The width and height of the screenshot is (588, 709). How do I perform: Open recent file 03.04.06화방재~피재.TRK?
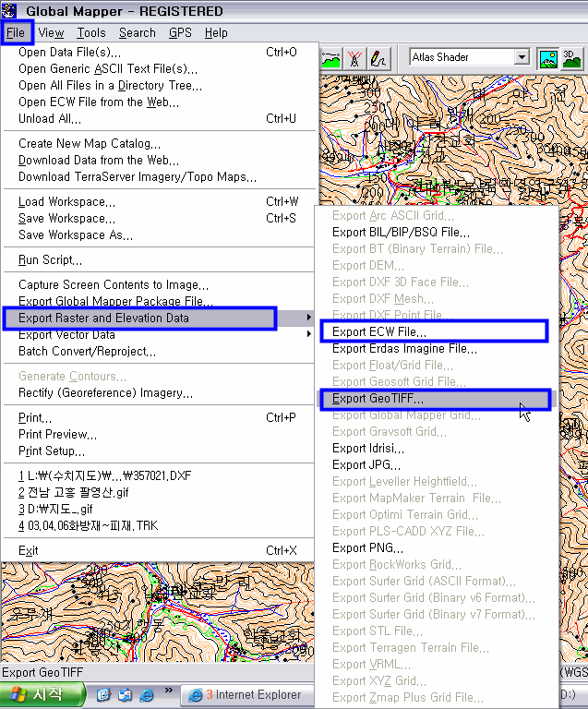tap(158, 526)
